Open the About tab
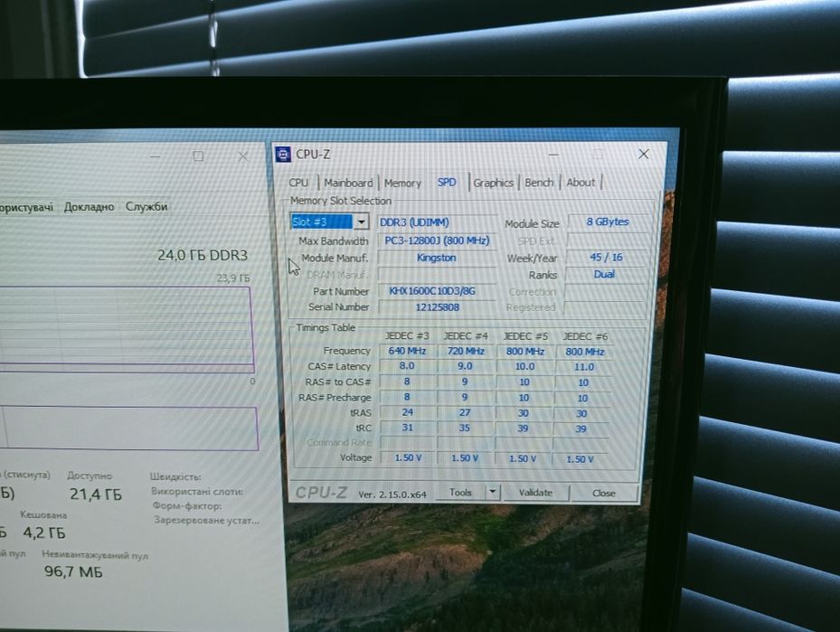 pos(580,182)
